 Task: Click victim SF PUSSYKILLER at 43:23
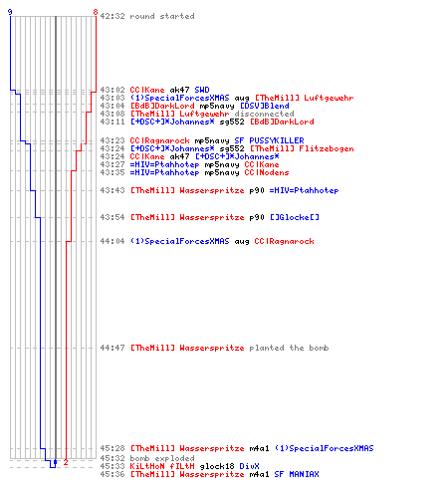269,140
